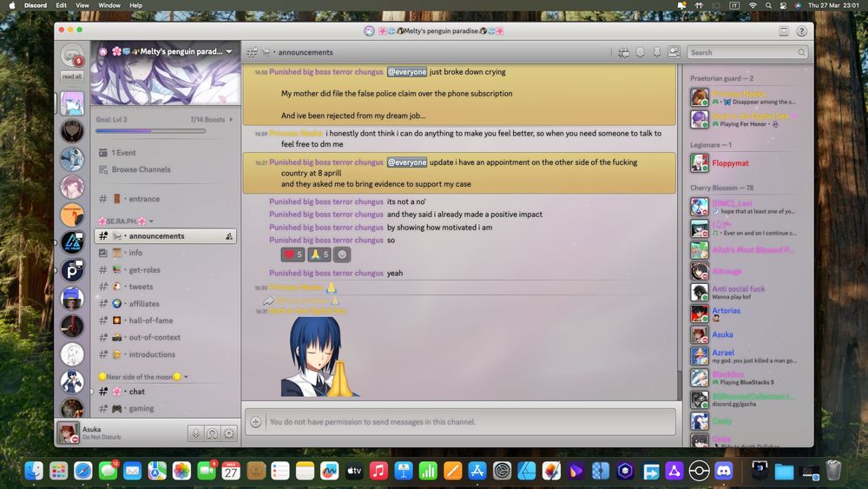Open the Threads icon in channel header

(x=623, y=52)
